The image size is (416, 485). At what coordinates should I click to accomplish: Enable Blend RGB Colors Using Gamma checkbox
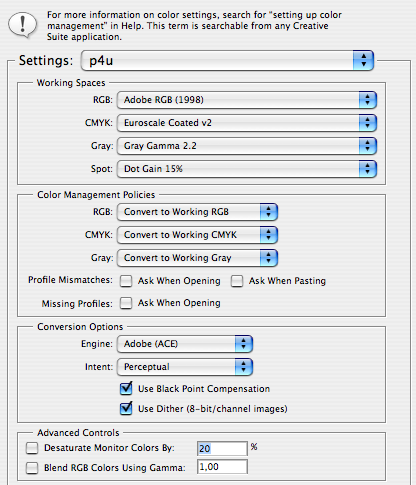point(32,468)
